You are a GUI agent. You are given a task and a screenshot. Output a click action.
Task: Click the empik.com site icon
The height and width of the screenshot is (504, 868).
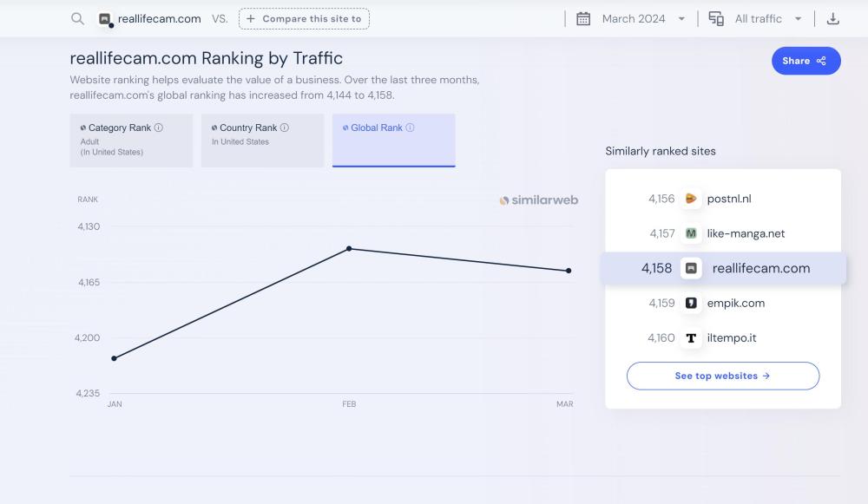[691, 303]
